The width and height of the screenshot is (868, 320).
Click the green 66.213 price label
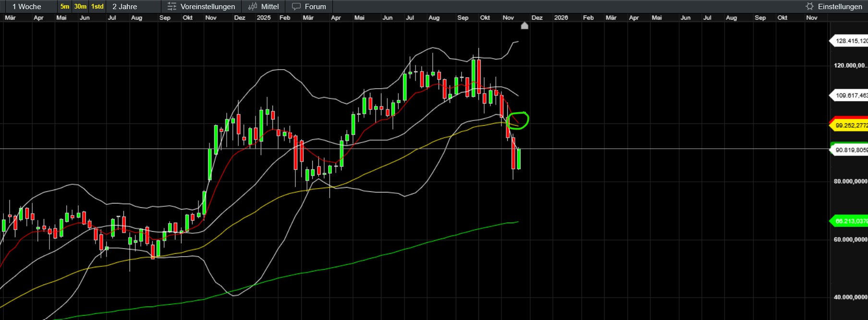[x=849, y=221]
